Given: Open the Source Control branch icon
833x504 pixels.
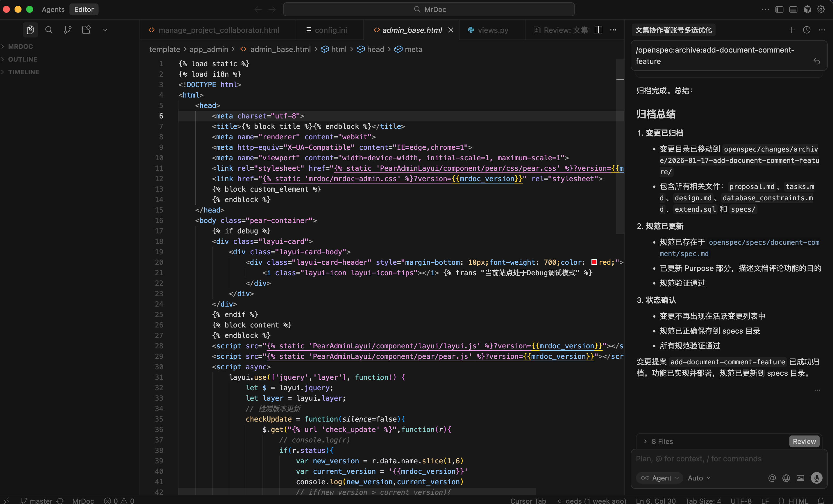Looking at the screenshot, I should 68,30.
